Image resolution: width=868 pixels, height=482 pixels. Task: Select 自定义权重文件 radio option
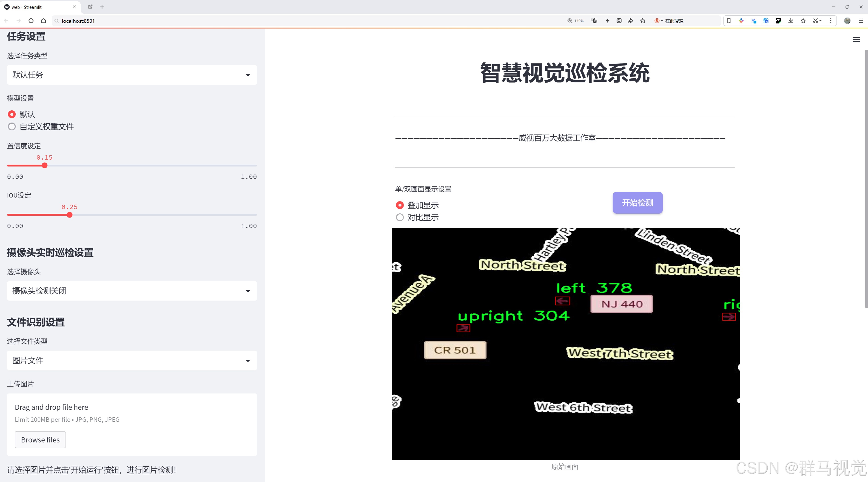(12, 127)
